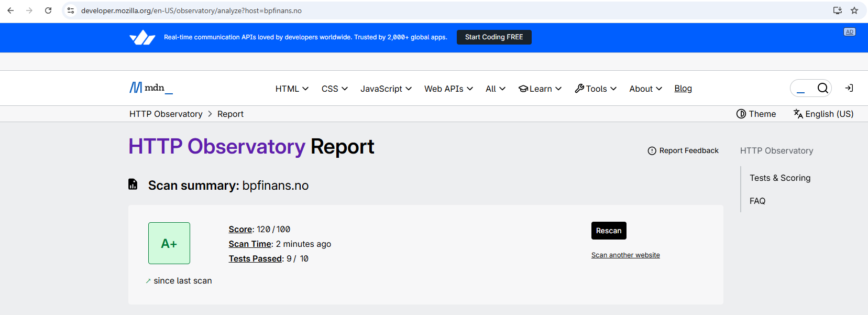This screenshot has height=315, width=868.
Task: Click the Start Coding FREE button
Action: 494,37
